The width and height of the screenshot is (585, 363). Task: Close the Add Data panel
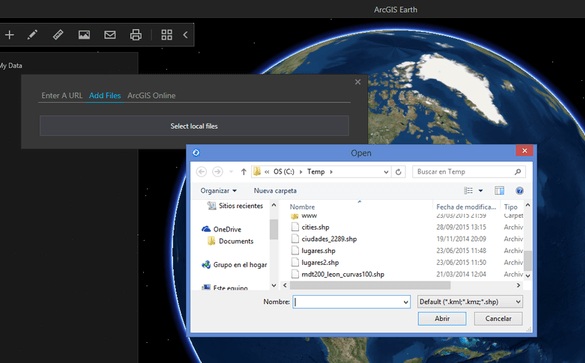click(358, 82)
